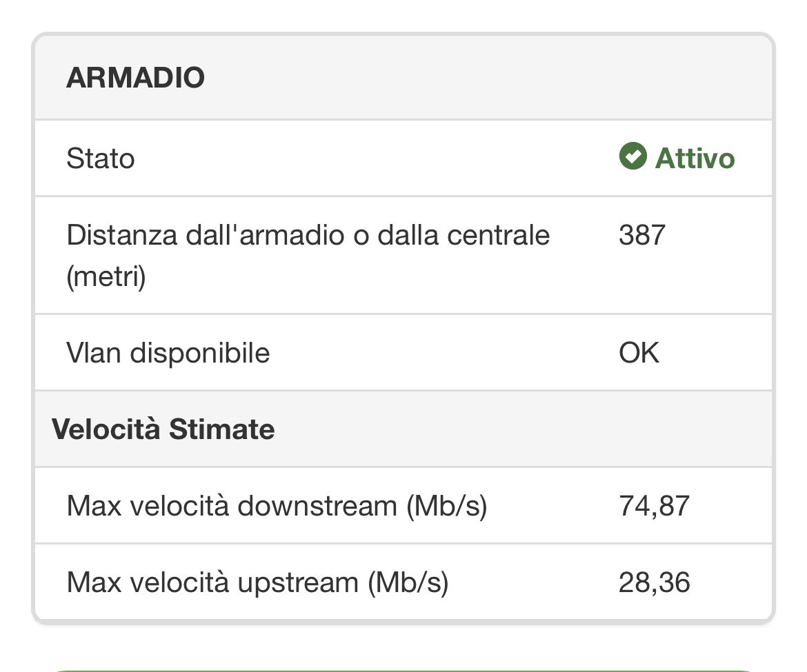Select the Attivo status text
This screenshot has width=807, height=672.
click(695, 159)
